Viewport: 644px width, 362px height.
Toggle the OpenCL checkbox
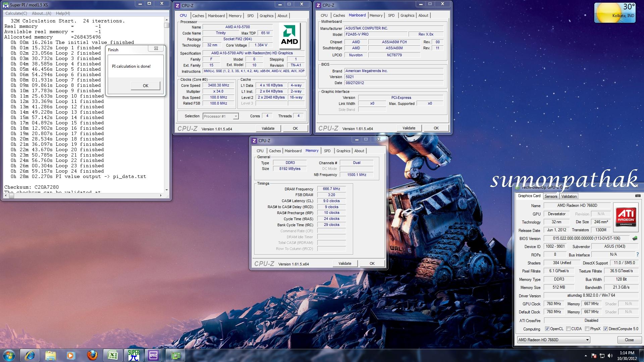(x=547, y=329)
